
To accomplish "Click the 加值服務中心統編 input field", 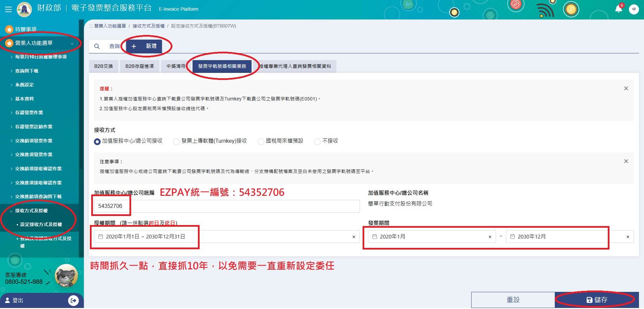I will tap(226, 206).
